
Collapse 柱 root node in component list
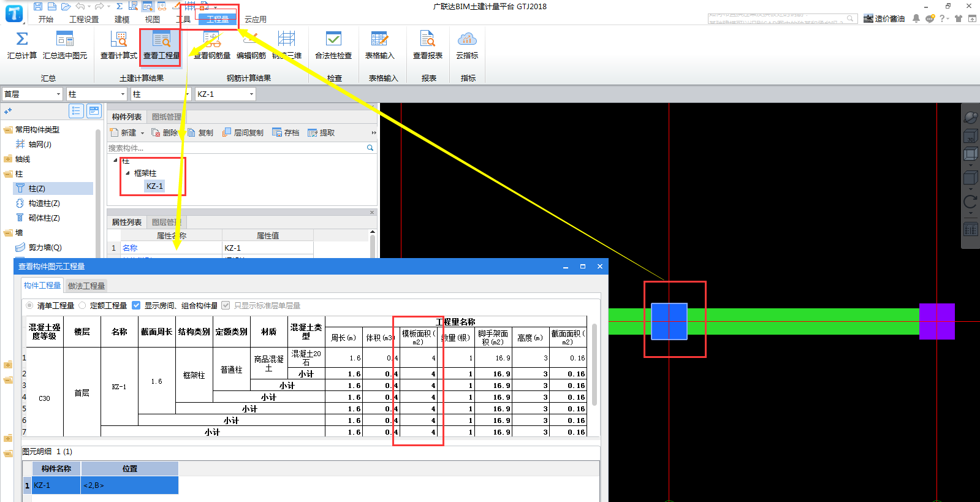pos(115,160)
